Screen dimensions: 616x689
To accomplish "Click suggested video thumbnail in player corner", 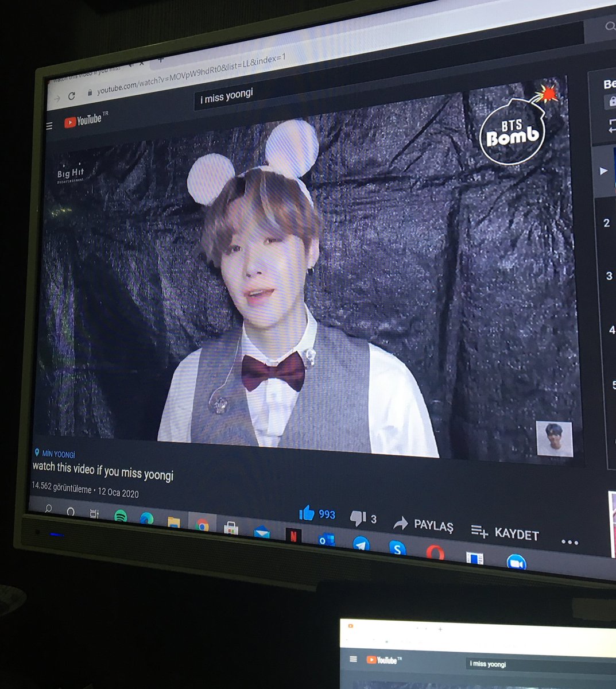I will coord(555,439).
